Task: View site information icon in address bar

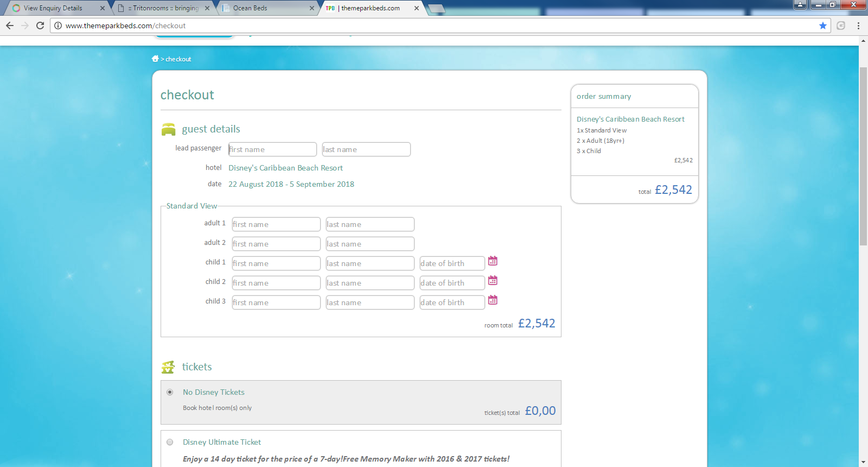Action: coord(58,26)
